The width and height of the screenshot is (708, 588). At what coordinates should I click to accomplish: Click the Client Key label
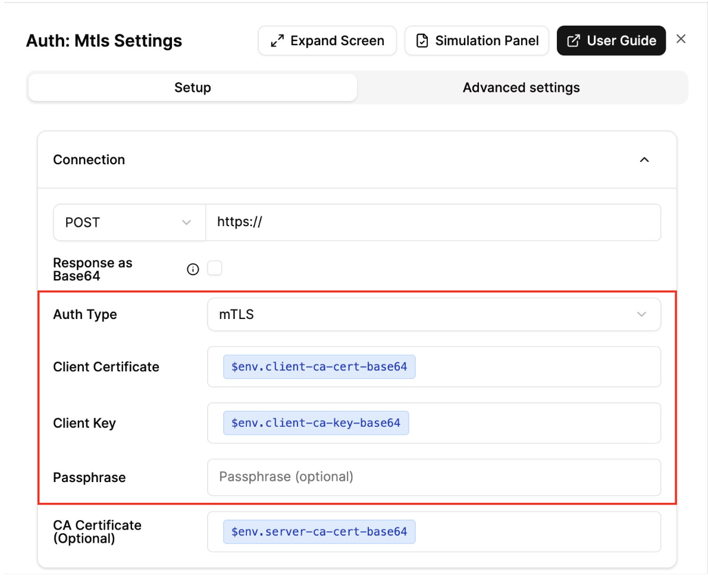84,423
